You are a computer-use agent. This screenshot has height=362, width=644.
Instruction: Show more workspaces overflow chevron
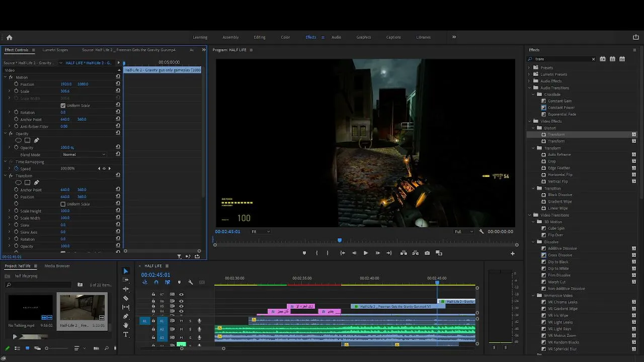454,37
